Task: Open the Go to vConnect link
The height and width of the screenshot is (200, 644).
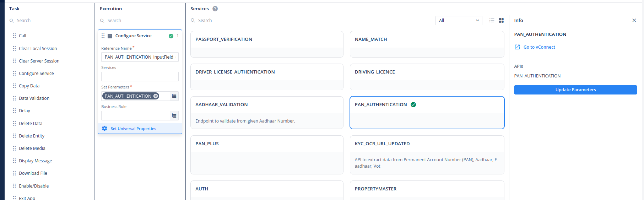Action: tap(539, 47)
